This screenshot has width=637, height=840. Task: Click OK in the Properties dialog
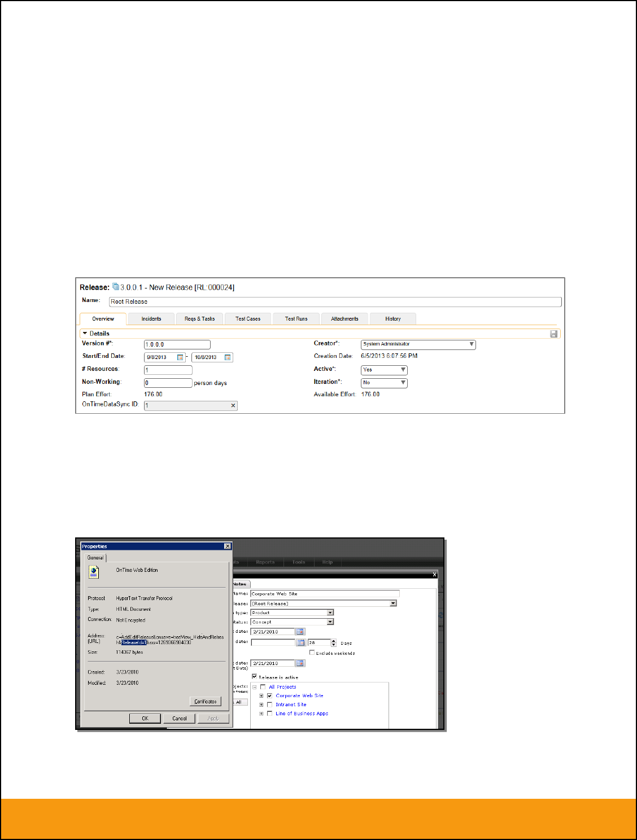[145, 718]
